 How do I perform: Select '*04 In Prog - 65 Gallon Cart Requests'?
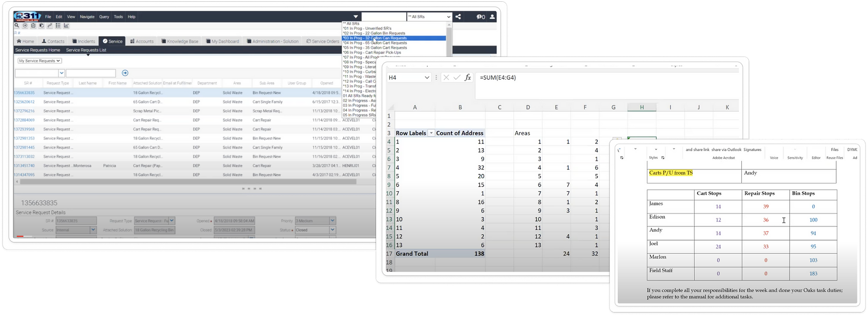[x=375, y=43]
